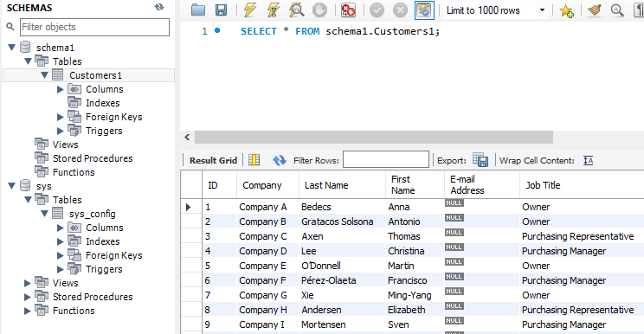This screenshot has height=334, width=644.
Task: Select the Result Grid tab
Action: pyautogui.click(x=213, y=160)
